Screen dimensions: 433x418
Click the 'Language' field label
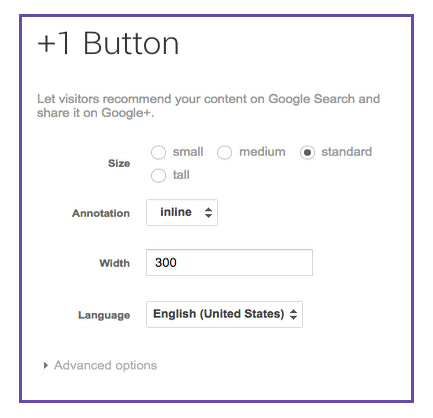pos(104,315)
